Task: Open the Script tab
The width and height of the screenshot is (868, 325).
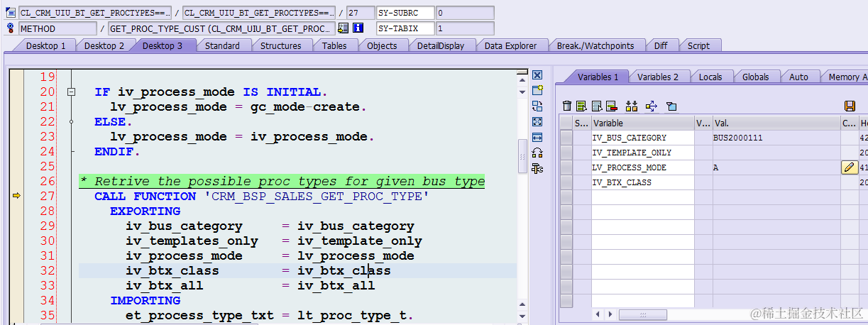Action: click(698, 45)
